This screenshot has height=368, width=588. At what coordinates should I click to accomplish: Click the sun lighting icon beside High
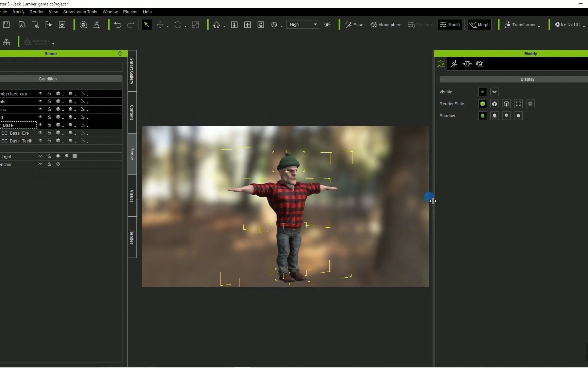(x=327, y=25)
